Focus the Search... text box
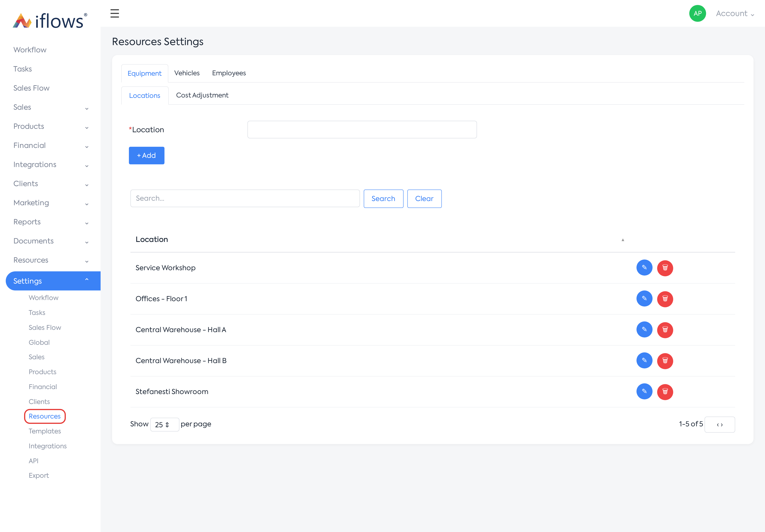Image resolution: width=765 pixels, height=532 pixels. [x=245, y=198]
